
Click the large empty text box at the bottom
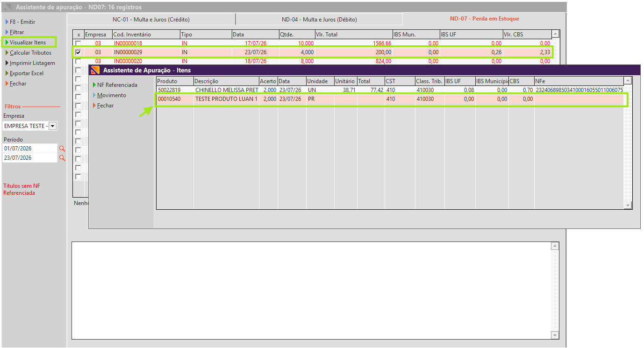311,291
